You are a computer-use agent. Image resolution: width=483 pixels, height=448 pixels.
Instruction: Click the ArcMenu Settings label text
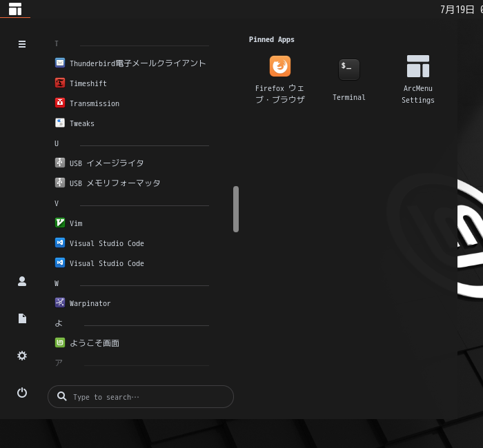point(417,94)
